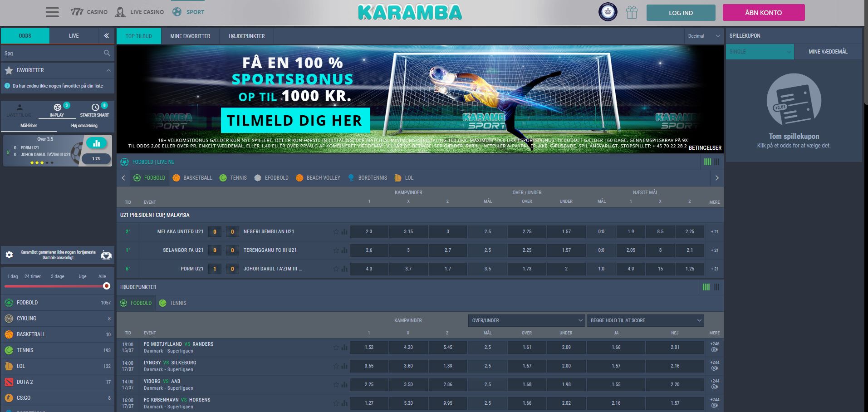Expand +21 more markets for Melaka match
The height and width of the screenshot is (412, 868).
tap(715, 232)
